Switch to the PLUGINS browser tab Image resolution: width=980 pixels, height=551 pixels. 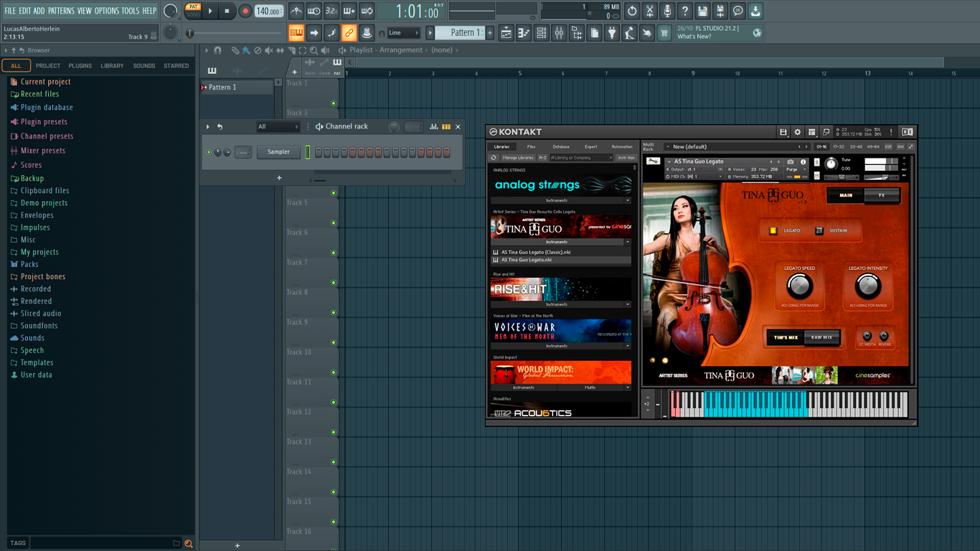pyautogui.click(x=80, y=66)
